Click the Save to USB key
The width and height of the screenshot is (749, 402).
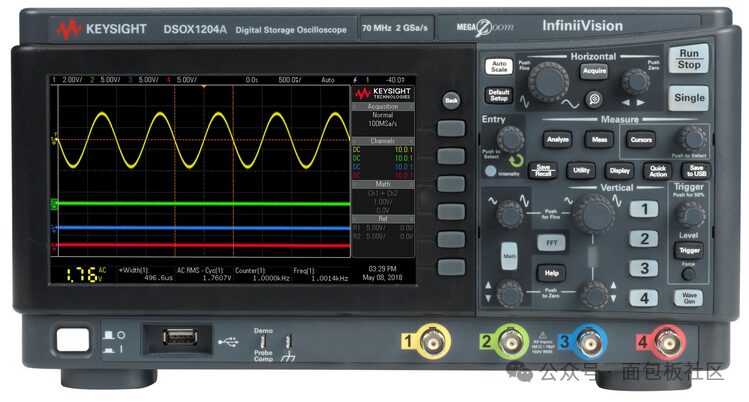point(696,170)
